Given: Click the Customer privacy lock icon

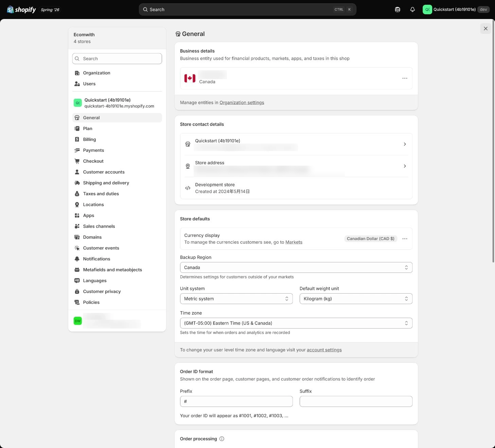Looking at the screenshot, I should point(77,292).
